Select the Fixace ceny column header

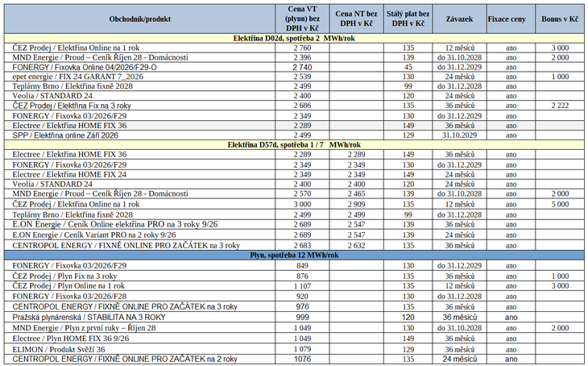(x=511, y=19)
